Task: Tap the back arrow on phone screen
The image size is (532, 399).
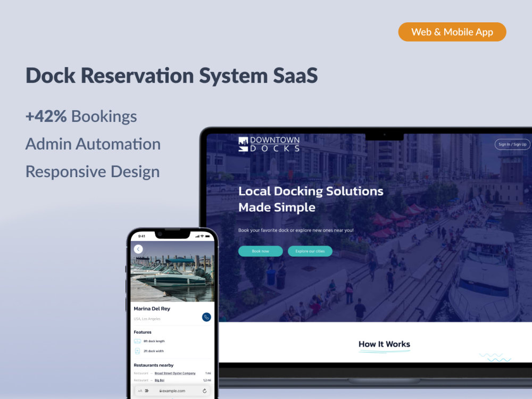Action: 138,249
